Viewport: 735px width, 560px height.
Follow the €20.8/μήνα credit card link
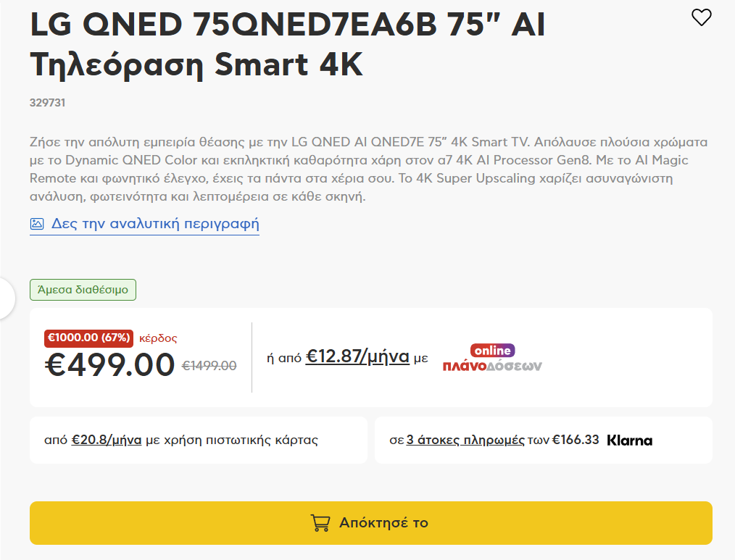pos(107,440)
